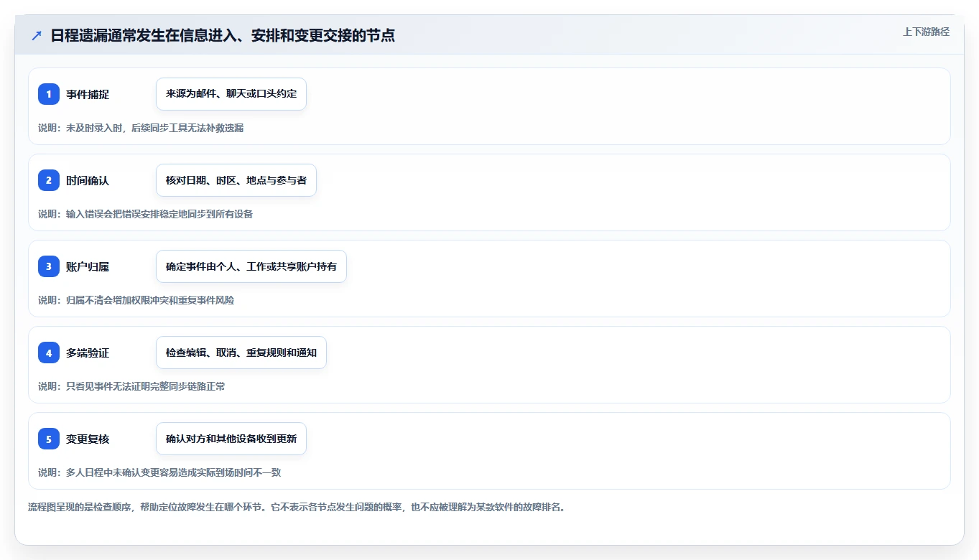Select step number badge 4
Image resolution: width=979 pixels, height=560 pixels.
click(49, 353)
